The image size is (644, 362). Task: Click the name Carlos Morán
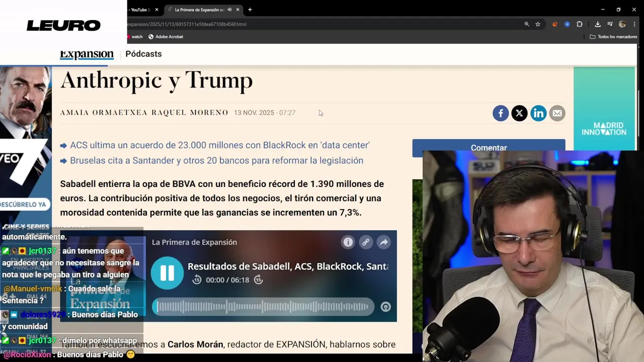[195, 344]
